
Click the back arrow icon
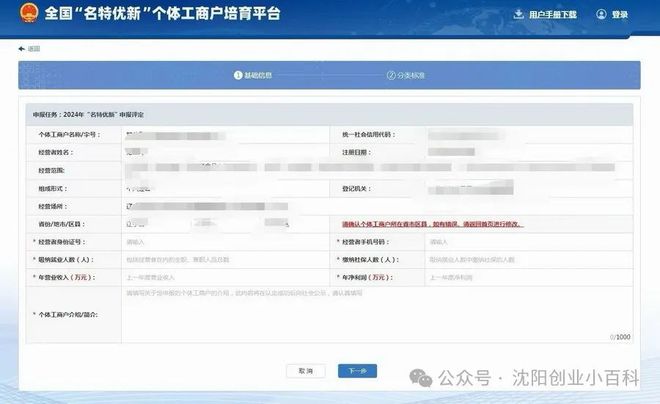(21, 49)
